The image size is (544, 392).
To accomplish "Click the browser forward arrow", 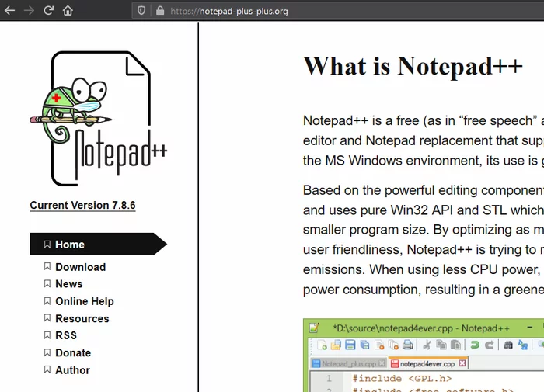I will click(x=30, y=10).
